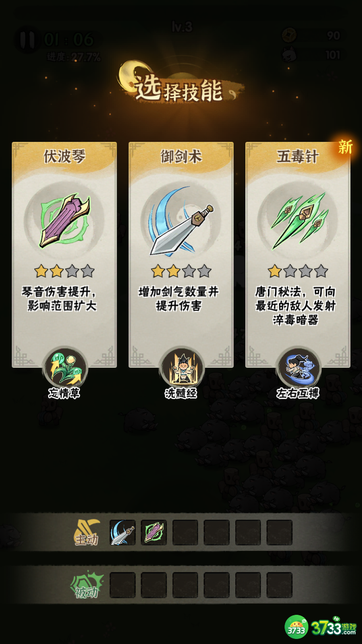The image size is (362, 644).
Task: Open the equipped zither skill slot
Action: [154, 533]
